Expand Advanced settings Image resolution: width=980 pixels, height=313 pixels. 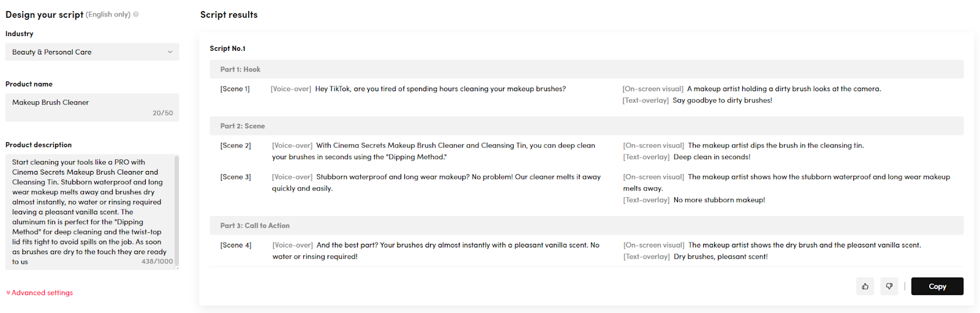[39, 293]
